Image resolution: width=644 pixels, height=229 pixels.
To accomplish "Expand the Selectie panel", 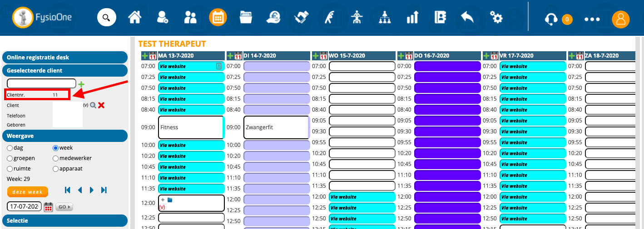I will [x=65, y=221].
